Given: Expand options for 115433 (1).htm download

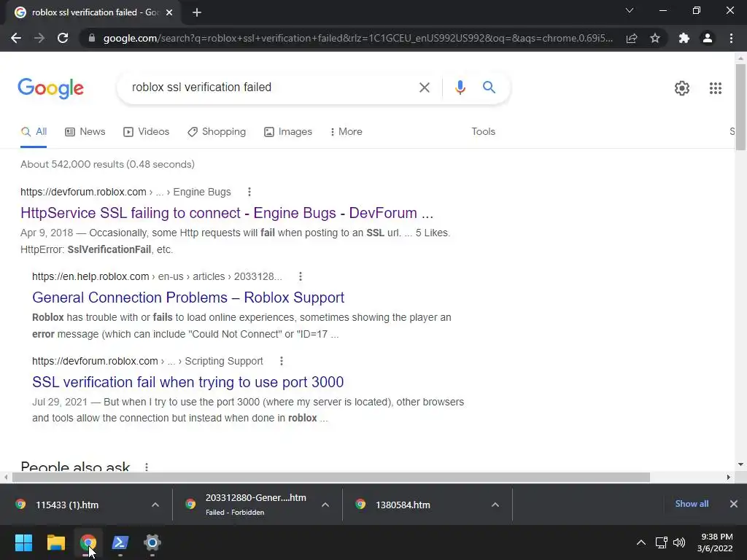Looking at the screenshot, I should tap(155, 505).
